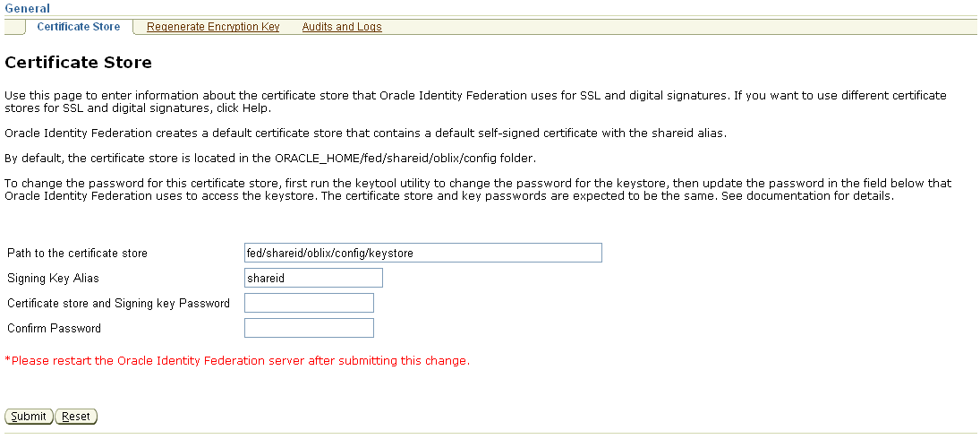The image size is (980, 439).
Task: Focus the Certificate store and Signing key Password field
Action: click(x=309, y=303)
